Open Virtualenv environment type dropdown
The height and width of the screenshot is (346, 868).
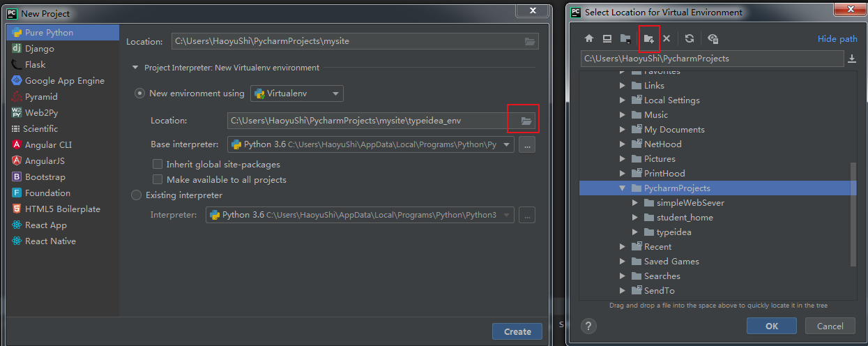pyautogui.click(x=297, y=93)
